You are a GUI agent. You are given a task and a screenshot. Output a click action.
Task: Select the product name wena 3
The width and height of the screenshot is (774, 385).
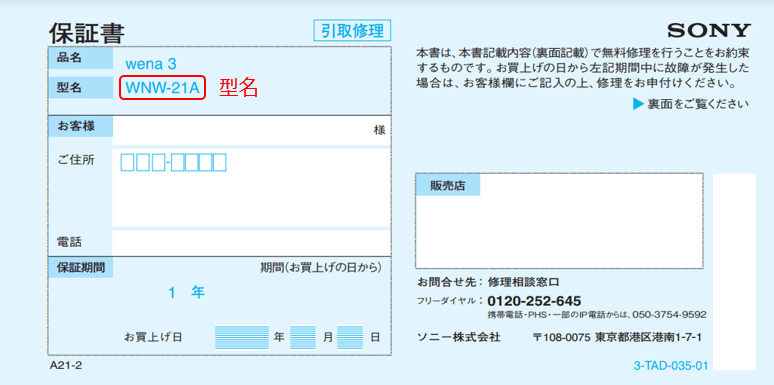coord(151,64)
